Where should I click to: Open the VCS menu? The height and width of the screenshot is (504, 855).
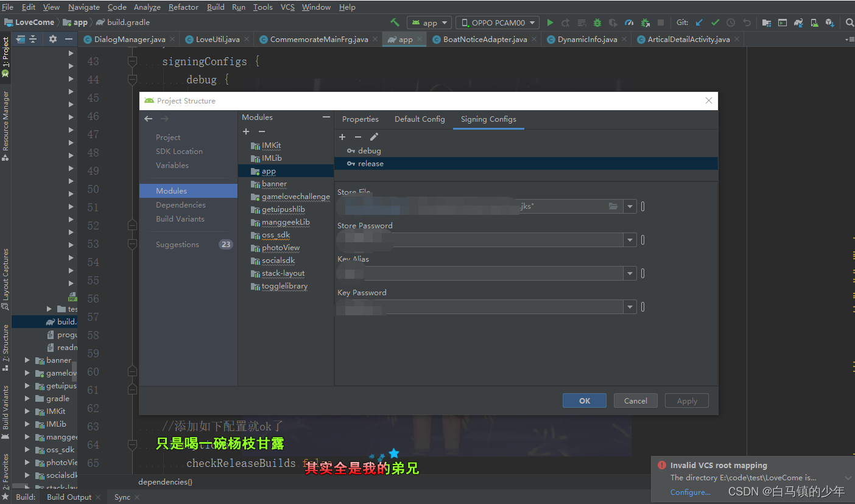point(287,7)
